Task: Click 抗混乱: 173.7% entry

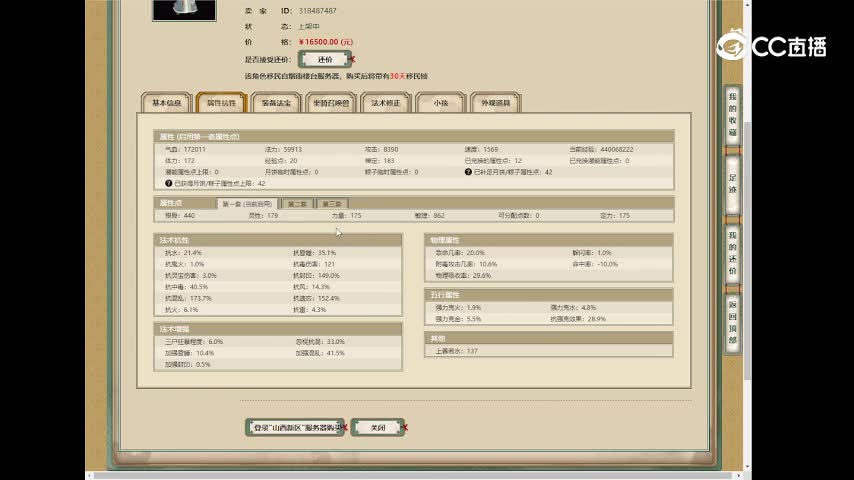Action: coord(188,299)
